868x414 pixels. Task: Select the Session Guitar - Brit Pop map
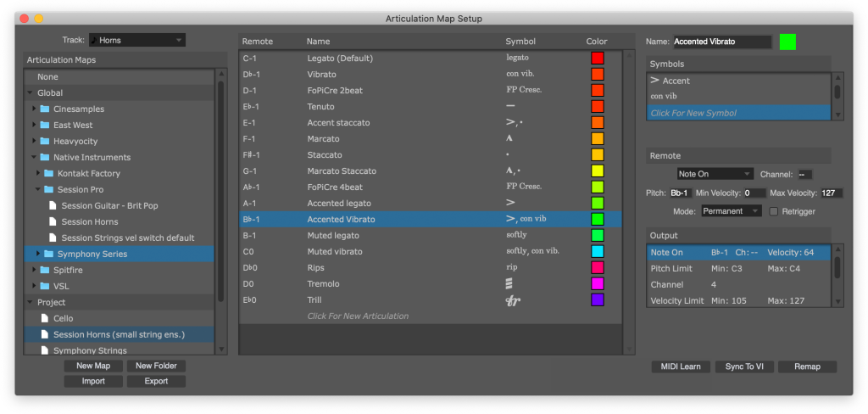tap(107, 205)
